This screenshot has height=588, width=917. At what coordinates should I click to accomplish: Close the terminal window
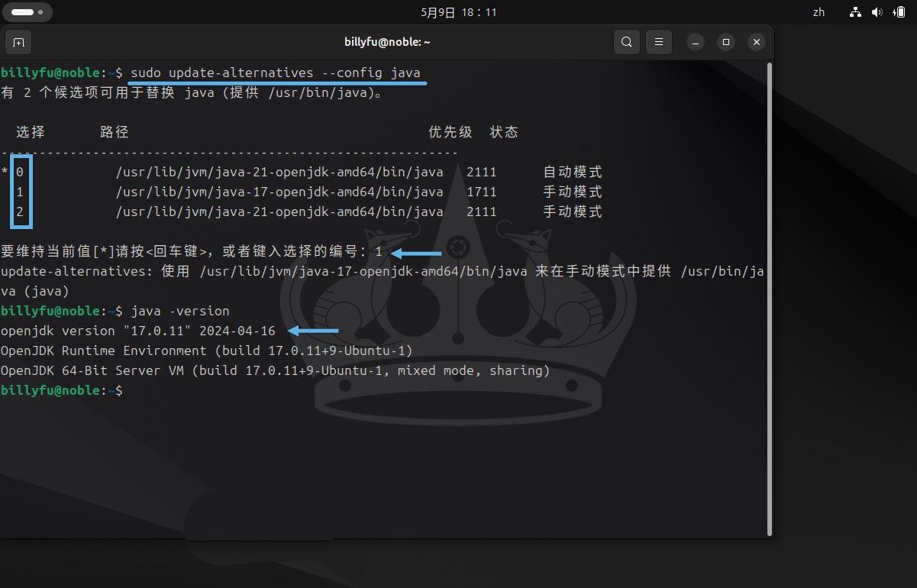click(756, 42)
